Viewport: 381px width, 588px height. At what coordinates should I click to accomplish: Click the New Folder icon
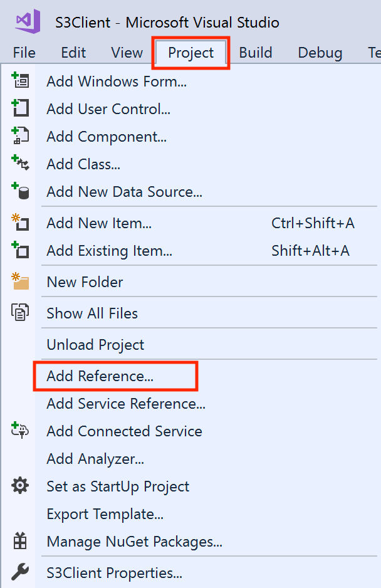20,282
